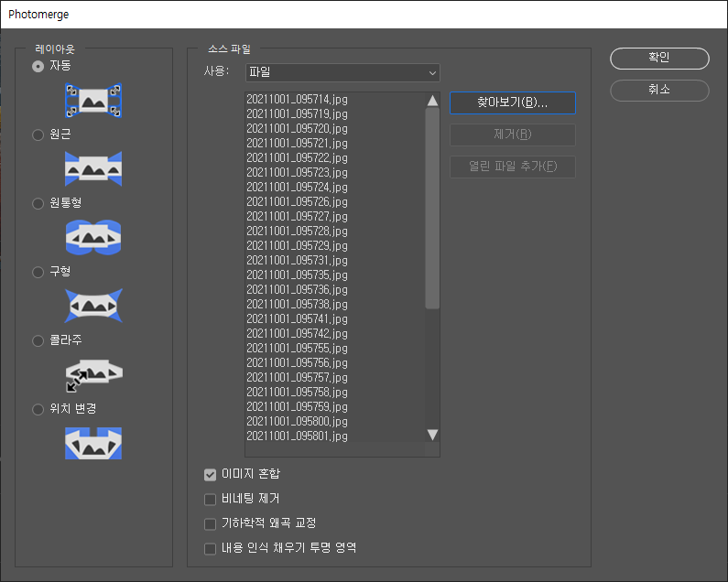Select file 20211001_095727.jpg
Screen dimensions: 728x582
pos(297,217)
